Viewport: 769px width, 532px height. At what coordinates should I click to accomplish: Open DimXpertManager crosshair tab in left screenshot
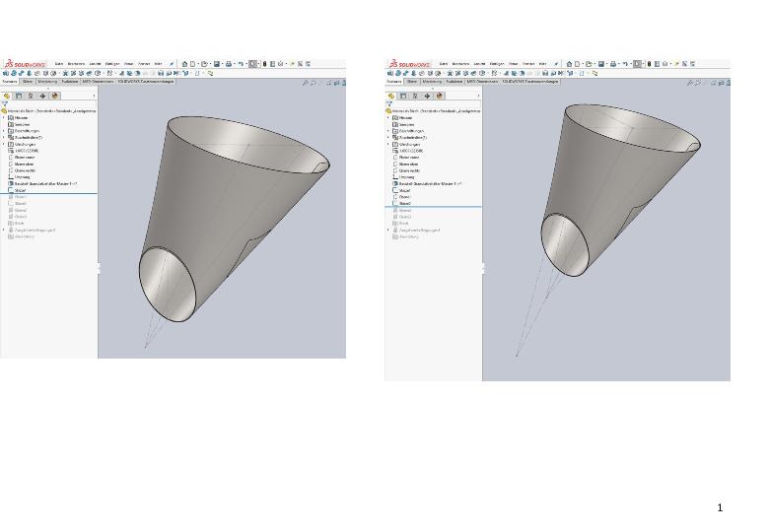coord(42,96)
